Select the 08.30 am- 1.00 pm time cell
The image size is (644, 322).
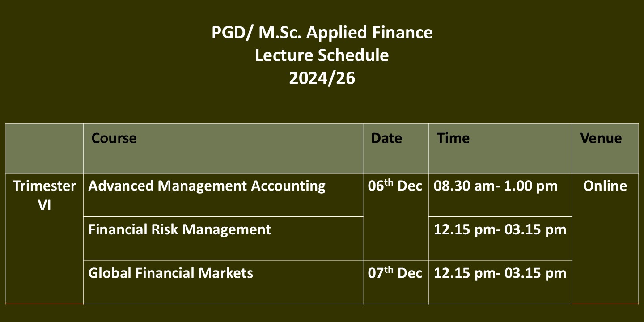pos(500,195)
